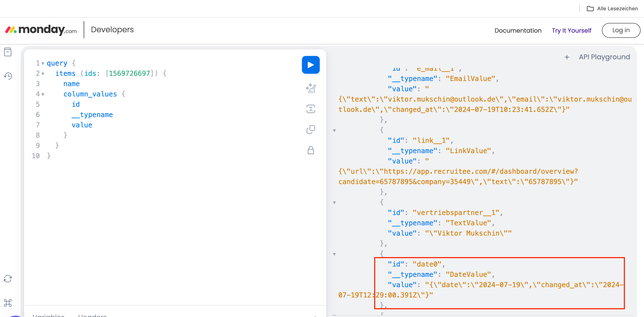The image size is (644, 317).
Task: Open the documentation explorer sidebar icon
Action: point(8,52)
